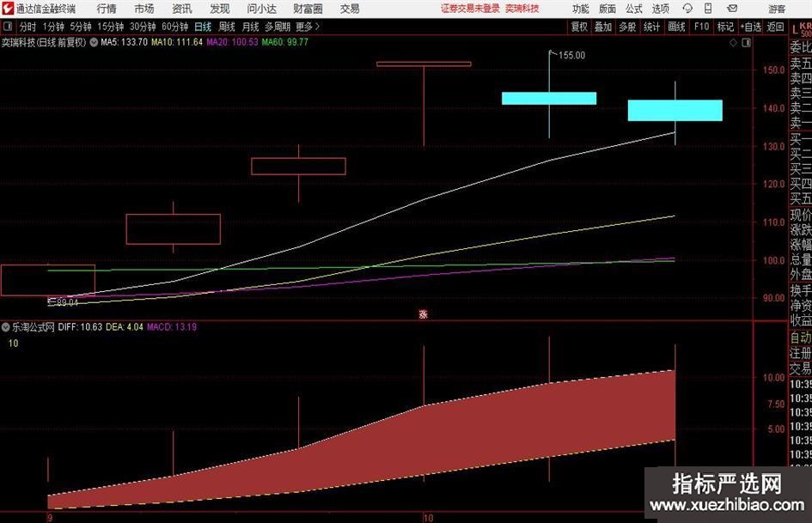Click the DIFF: 10.63 value
Viewport: 812px width, 523px height.
click(x=80, y=326)
